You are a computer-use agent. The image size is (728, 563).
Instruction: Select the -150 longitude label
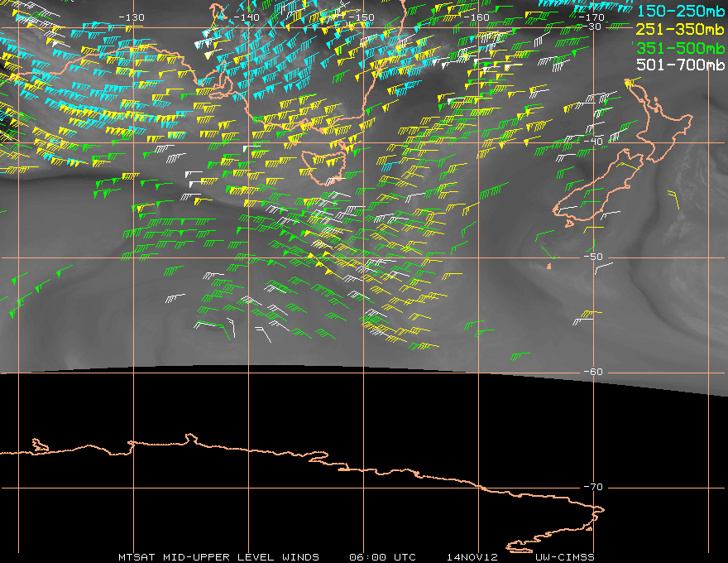pyautogui.click(x=362, y=17)
